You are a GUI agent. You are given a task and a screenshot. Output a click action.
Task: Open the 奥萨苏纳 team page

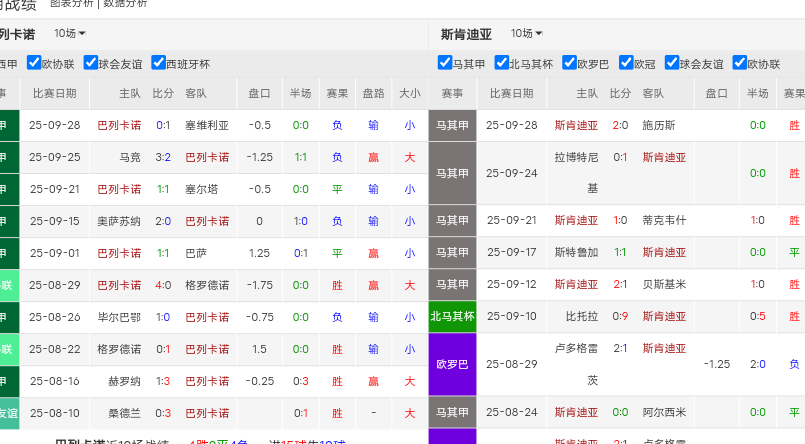(x=118, y=222)
